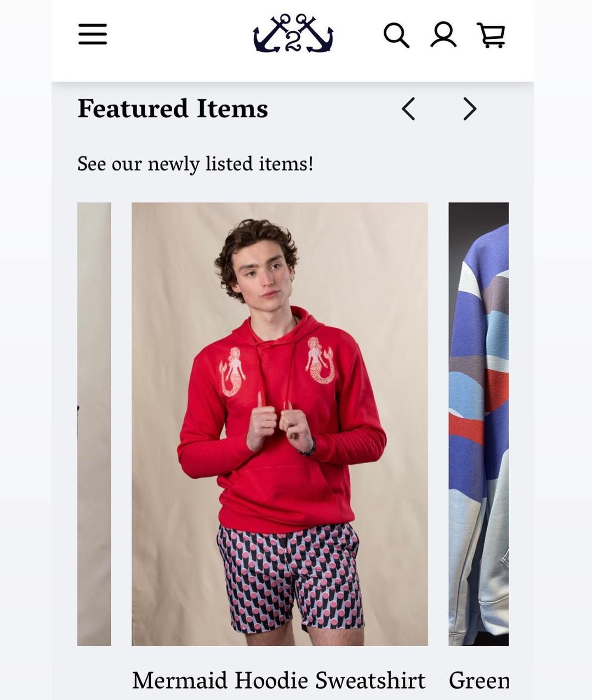Click the partially visible Green product title
Screen dimensions: 592x700
pyautogui.click(x=479, y=680)
